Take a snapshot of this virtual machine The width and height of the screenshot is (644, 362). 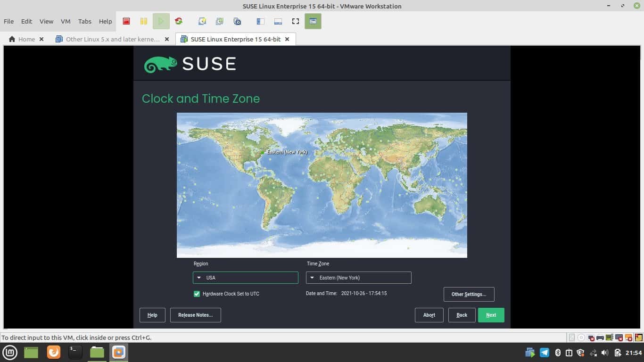(x=202, y=21)
